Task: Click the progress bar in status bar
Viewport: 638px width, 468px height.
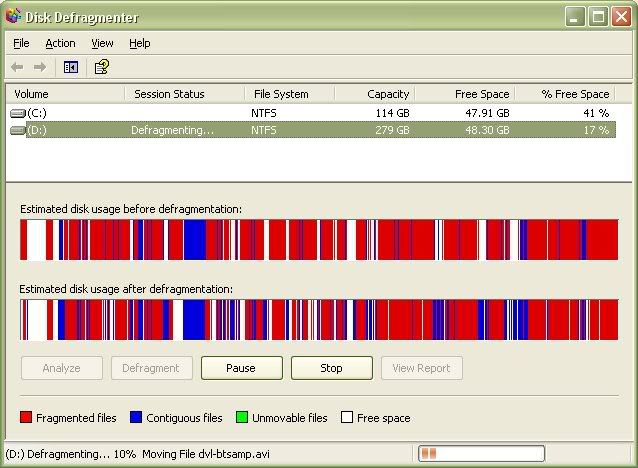Action: tap(481, 453)
